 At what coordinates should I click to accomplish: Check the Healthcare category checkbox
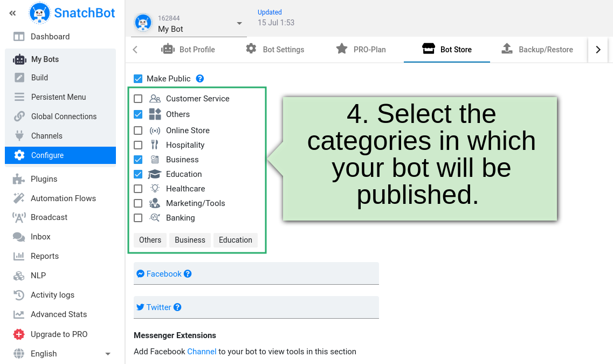(138, 188)
